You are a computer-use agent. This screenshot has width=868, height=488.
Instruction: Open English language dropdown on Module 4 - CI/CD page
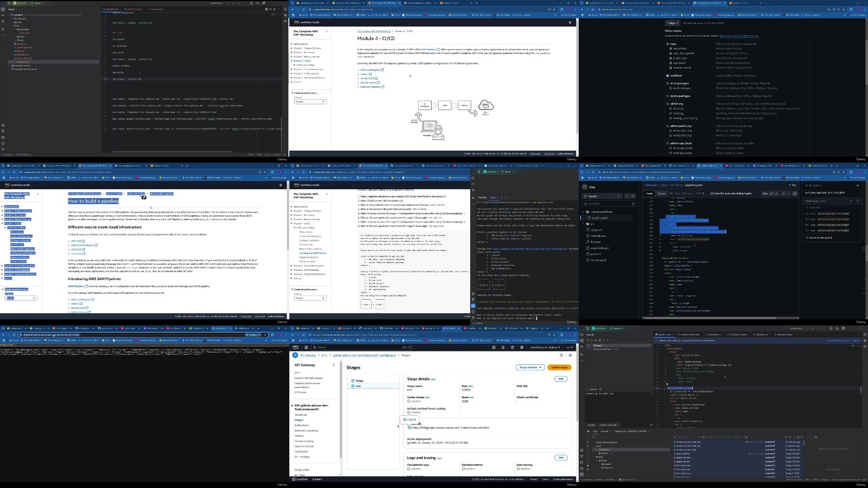tap(310, 102)
